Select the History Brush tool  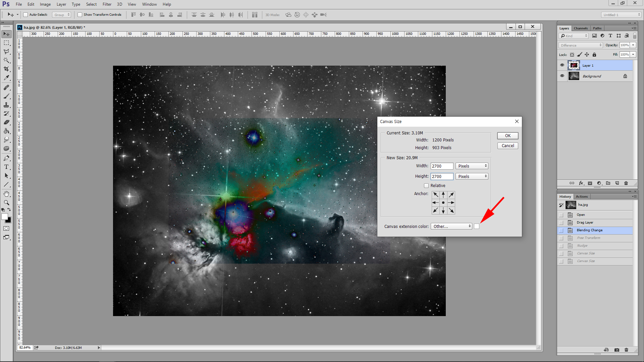tap(6, 114)
